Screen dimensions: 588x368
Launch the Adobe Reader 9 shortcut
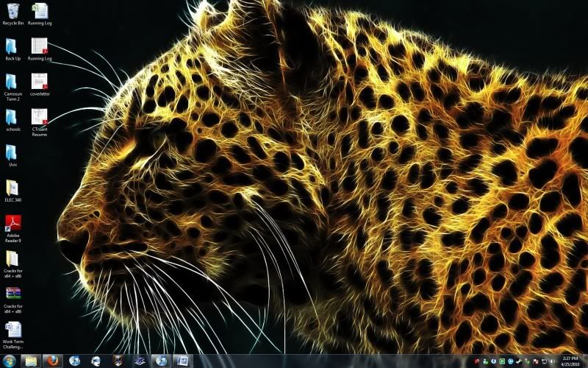(12, 228)
